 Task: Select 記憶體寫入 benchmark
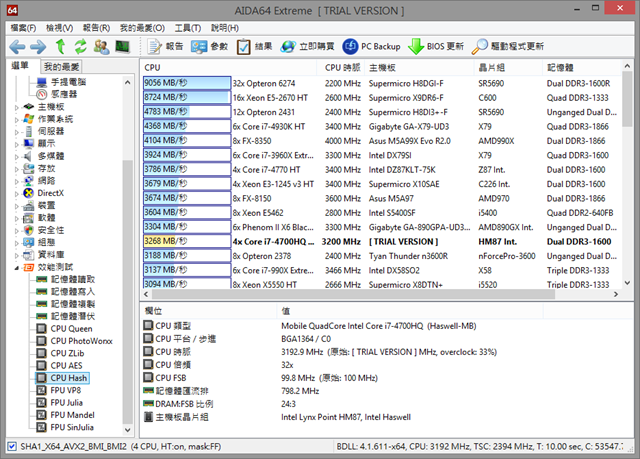pos(73,292)
